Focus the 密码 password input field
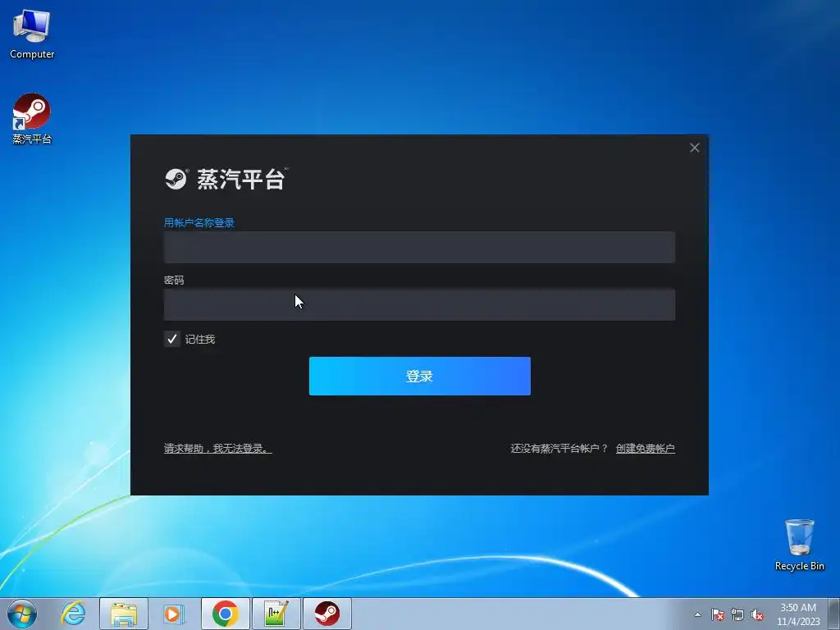Image resolution: width=840 pixels, height=630 pixels. coord(419,305)
